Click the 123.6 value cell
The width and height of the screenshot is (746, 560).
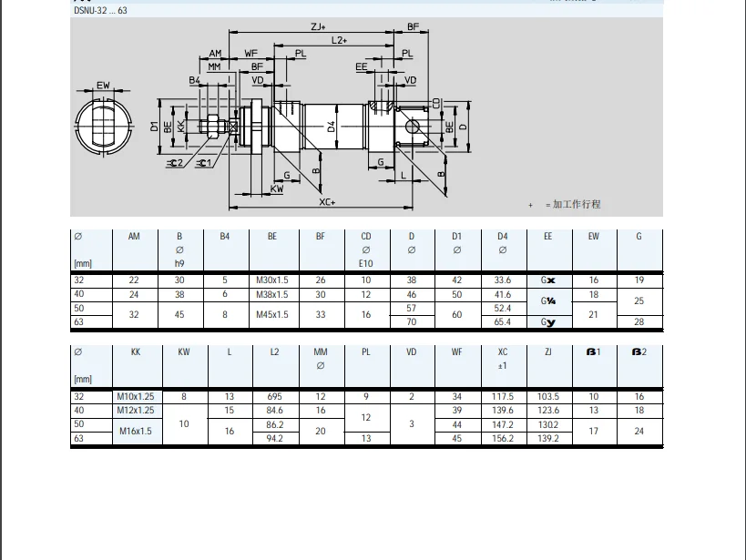[x=548, y=410]
